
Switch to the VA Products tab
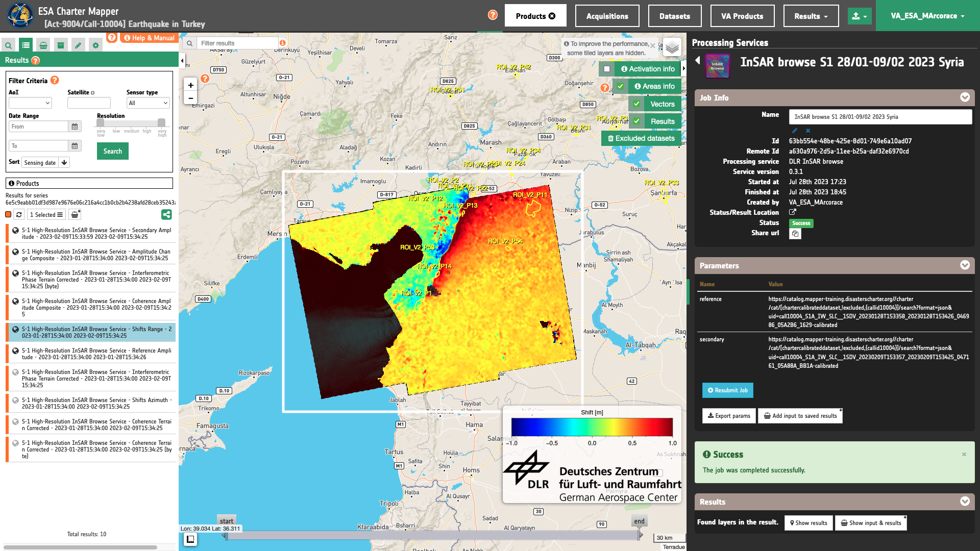[742, 16]
